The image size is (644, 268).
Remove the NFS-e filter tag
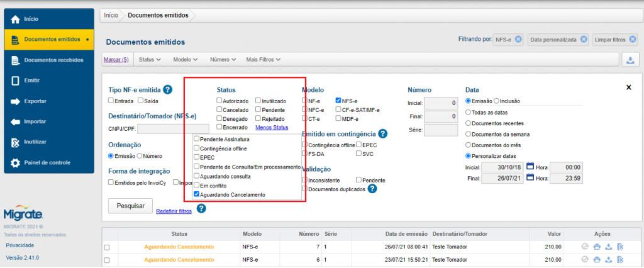518,39
